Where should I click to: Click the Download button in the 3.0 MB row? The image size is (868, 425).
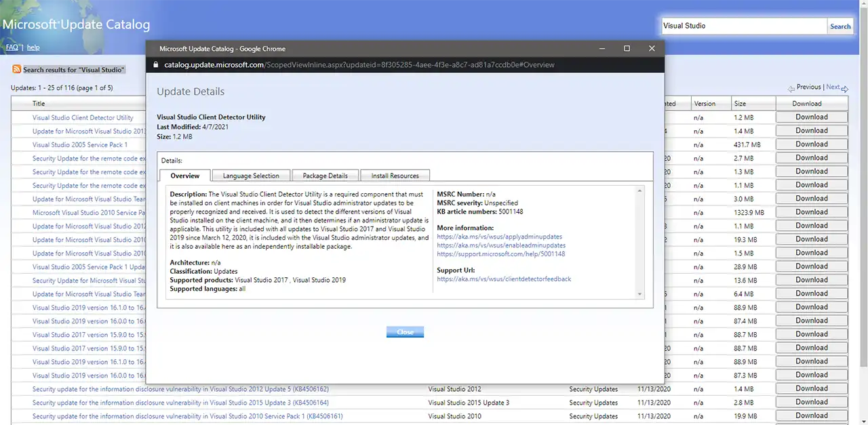click(812, 199)
